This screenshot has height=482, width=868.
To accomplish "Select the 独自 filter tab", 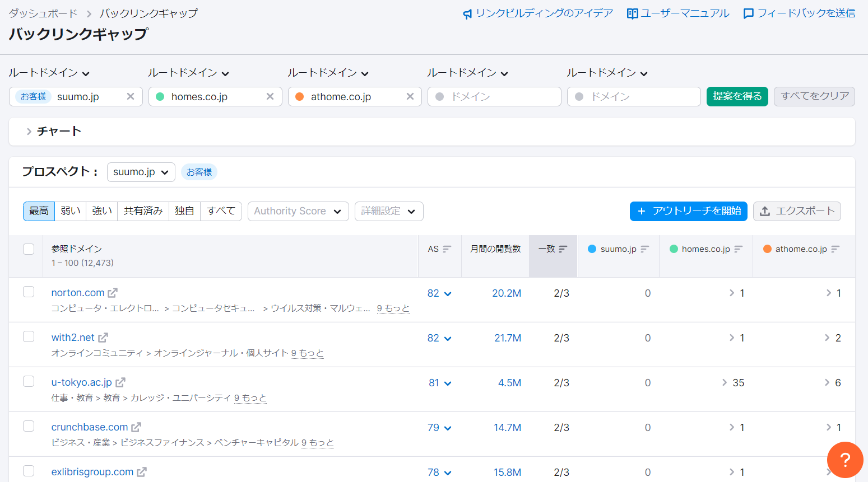I will pyautogui.click(x=184, y=211).
